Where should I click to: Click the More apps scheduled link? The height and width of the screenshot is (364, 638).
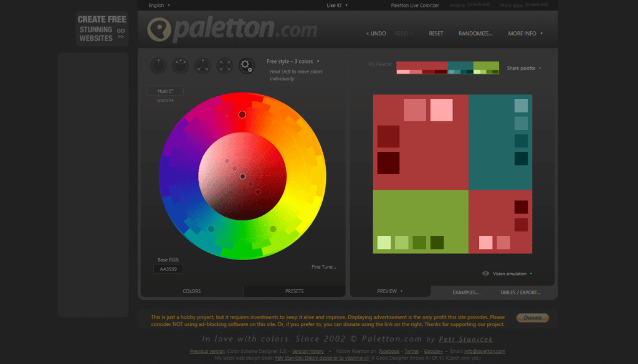tap(523, 5)
